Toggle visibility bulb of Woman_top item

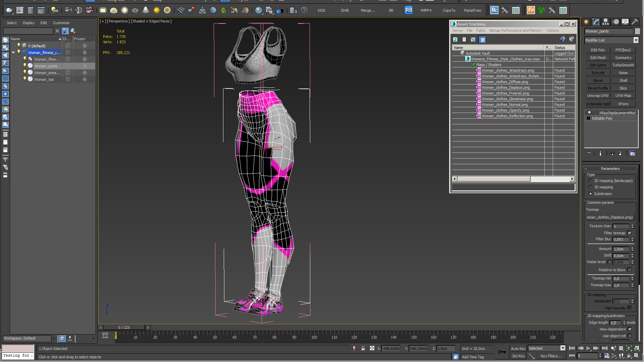pos(24,79)
